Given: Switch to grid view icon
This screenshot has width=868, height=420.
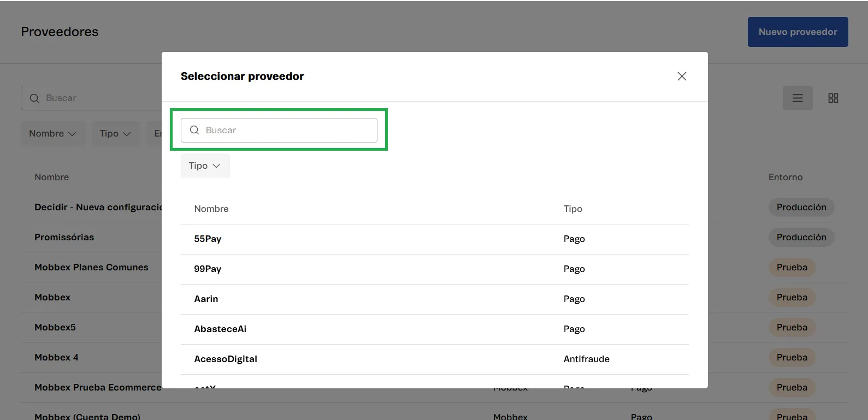Looking at the screenshot, I should [833, 98].
